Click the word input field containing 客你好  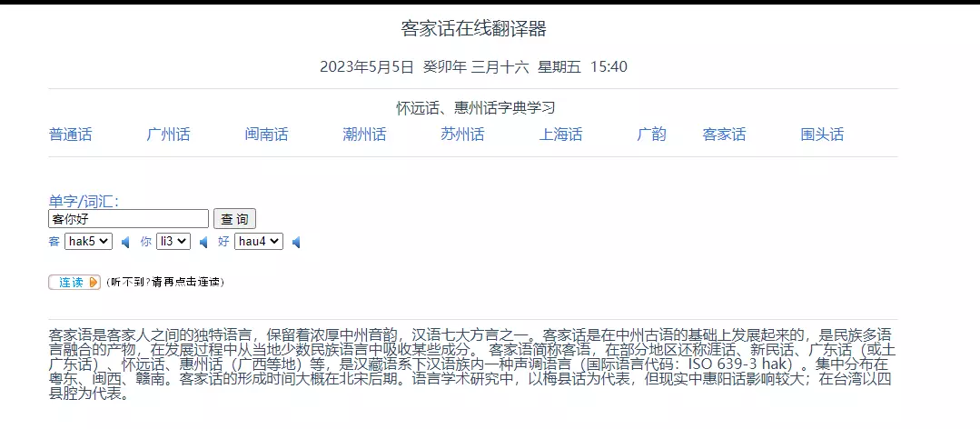click(x=128, y=219)
